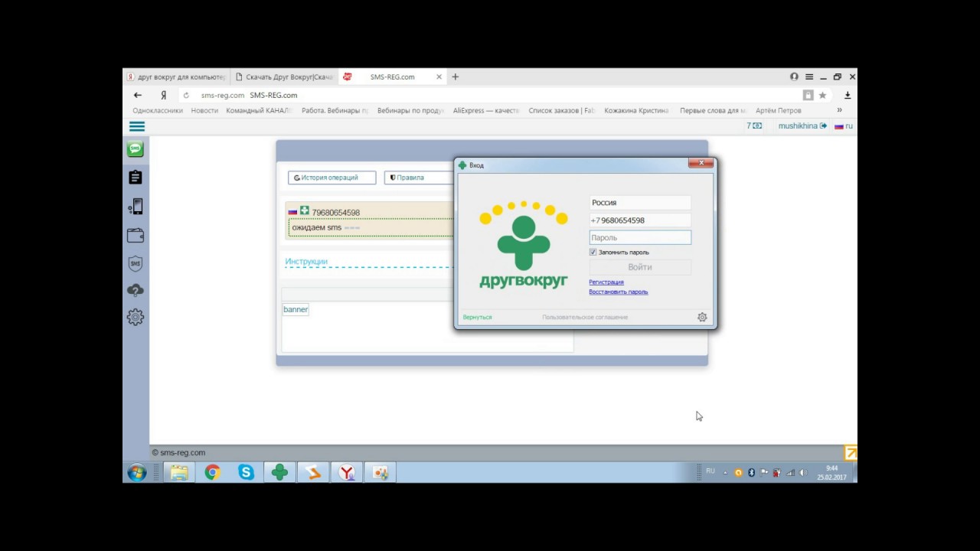Open the phone devices icon in sidebar

pos(136,207)
